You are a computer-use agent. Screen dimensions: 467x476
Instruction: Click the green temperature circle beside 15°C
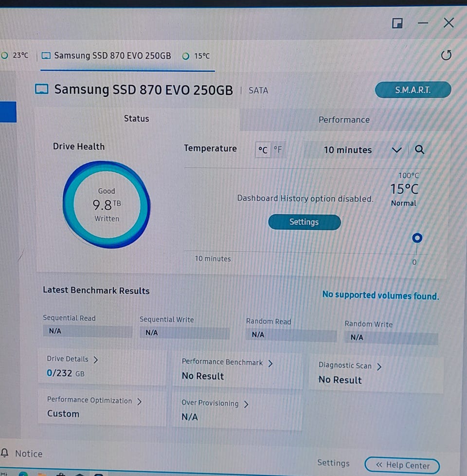tap(186, 56)
